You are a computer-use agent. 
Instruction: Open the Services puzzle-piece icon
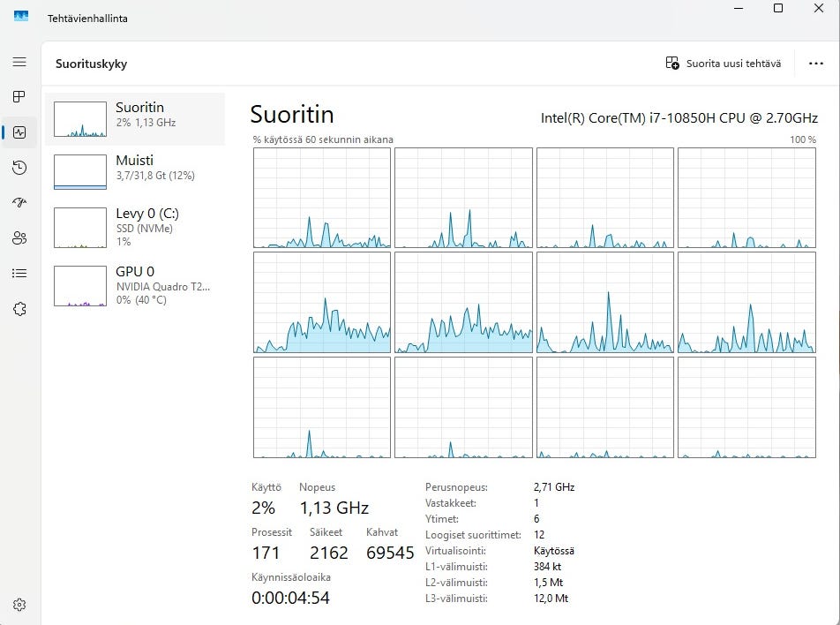click(19, 309)
